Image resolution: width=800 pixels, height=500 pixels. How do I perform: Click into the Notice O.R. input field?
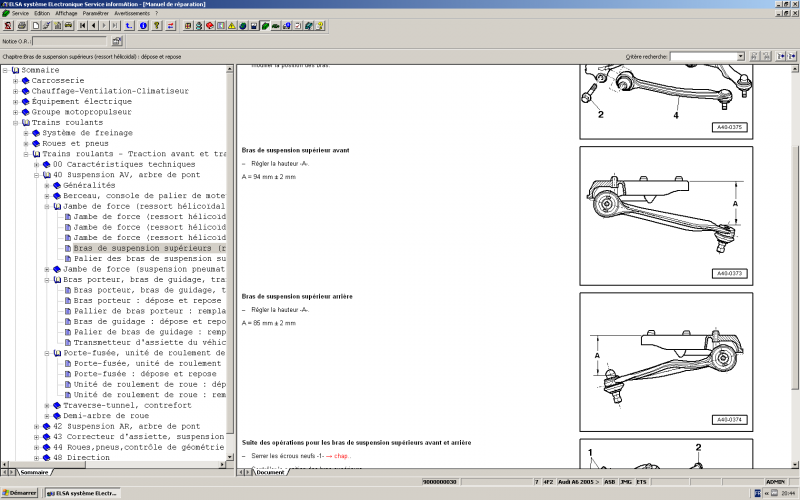(x=68, y=41)
